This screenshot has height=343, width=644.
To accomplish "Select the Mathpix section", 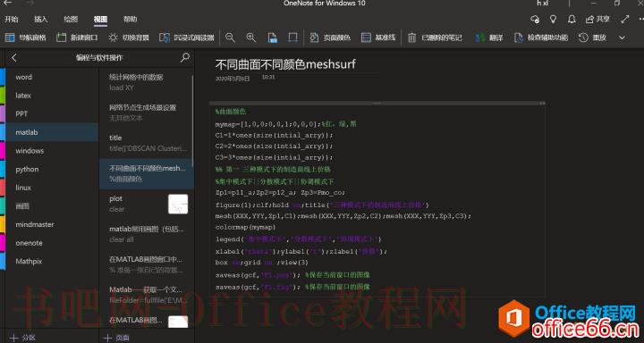I will coord(52,261).
